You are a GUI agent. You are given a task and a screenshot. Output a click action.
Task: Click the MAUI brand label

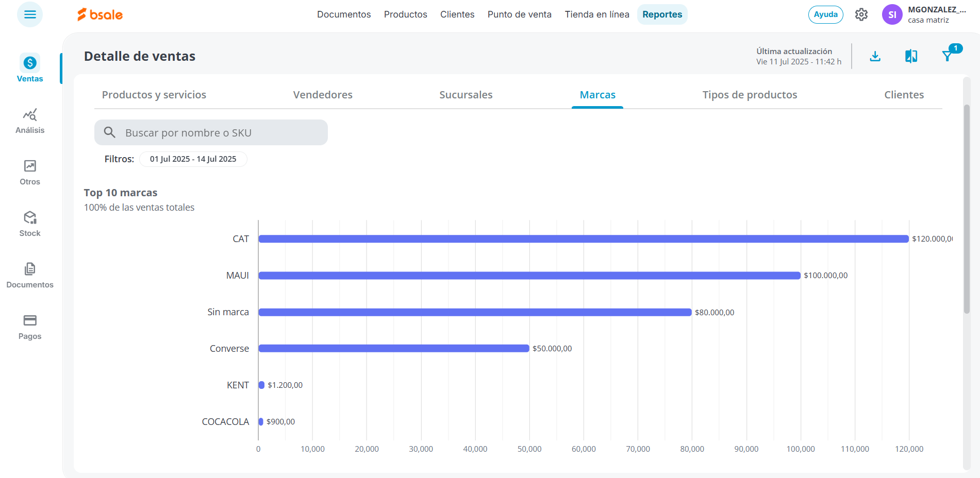point(238,276)
